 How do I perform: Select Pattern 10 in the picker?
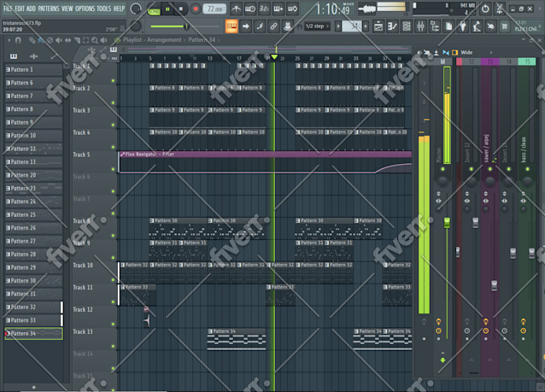coord(33,136)
